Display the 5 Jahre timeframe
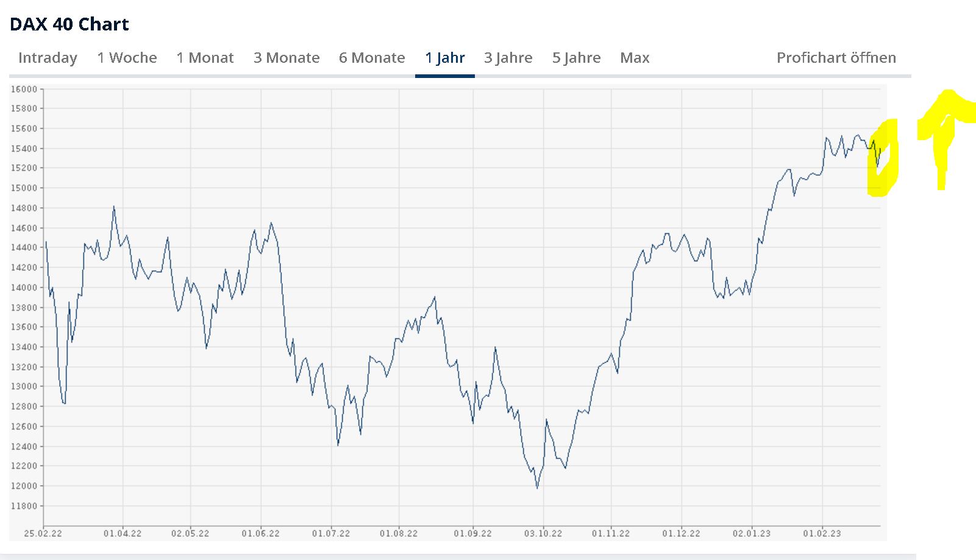Viewport: 976px width, 560px height. 577,58
